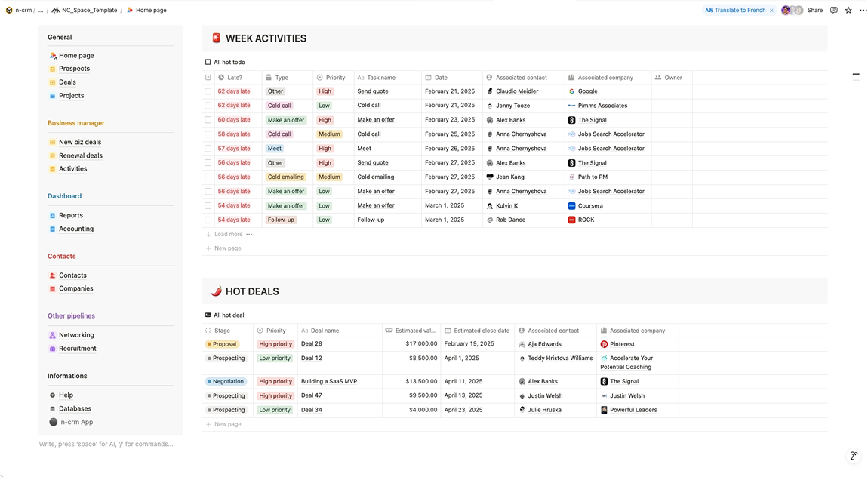868x477 pixels.
Task: Open the comments icon in top bar
Action: pyautogui.click(x=834, y=10)
